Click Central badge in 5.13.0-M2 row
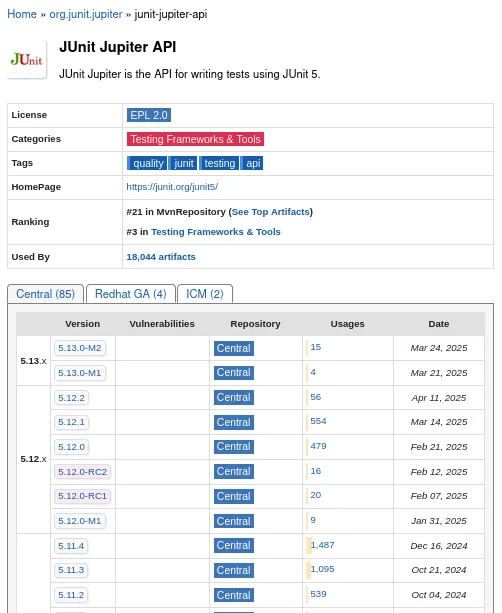Image resolution: width=502 pixels, height=613 pixels. [x=234, y=348]
